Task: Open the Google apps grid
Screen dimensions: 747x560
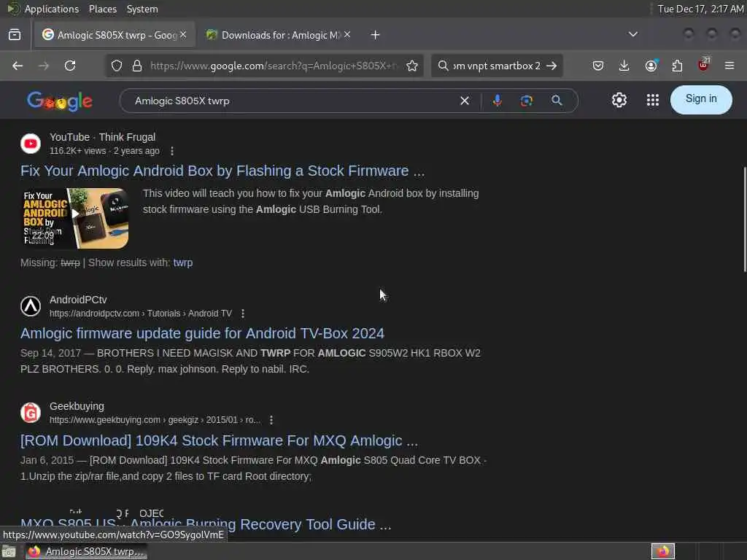Action: [x=653, y=100]
